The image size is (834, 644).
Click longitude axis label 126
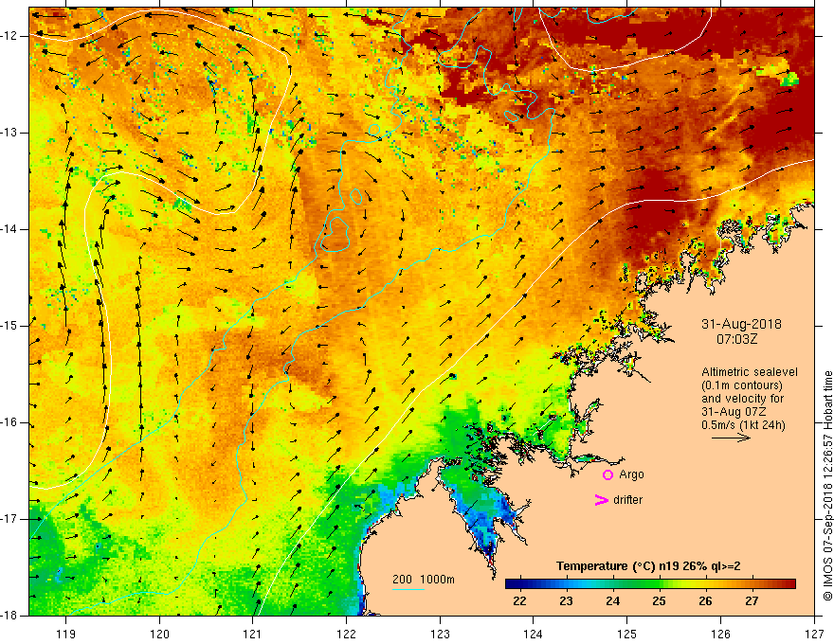[x=720, y=634]
